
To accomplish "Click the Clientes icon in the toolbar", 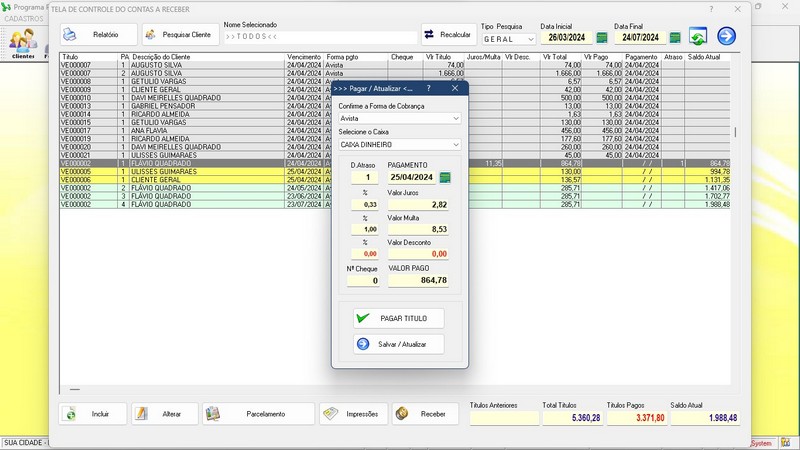I will point(22,41).
